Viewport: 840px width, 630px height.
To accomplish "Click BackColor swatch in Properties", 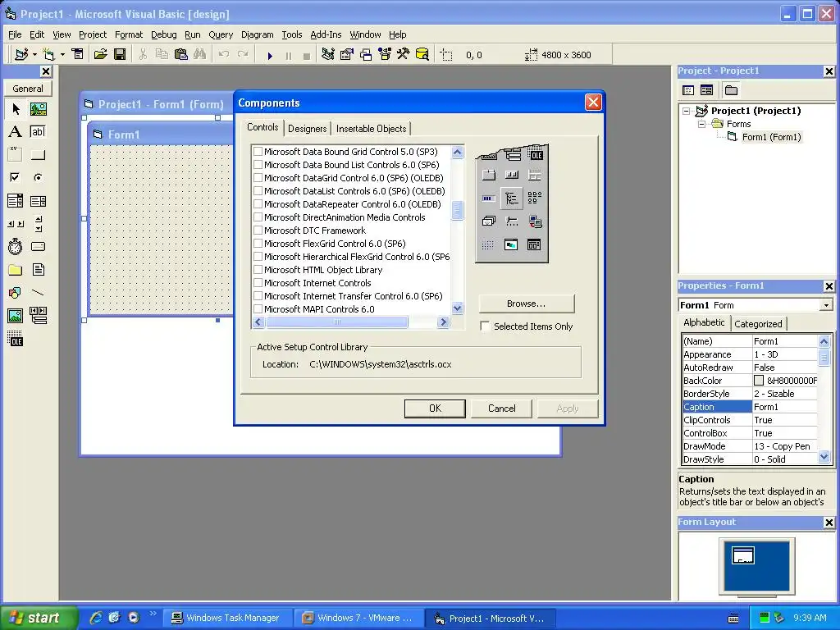I will click(x=759, y=381).
